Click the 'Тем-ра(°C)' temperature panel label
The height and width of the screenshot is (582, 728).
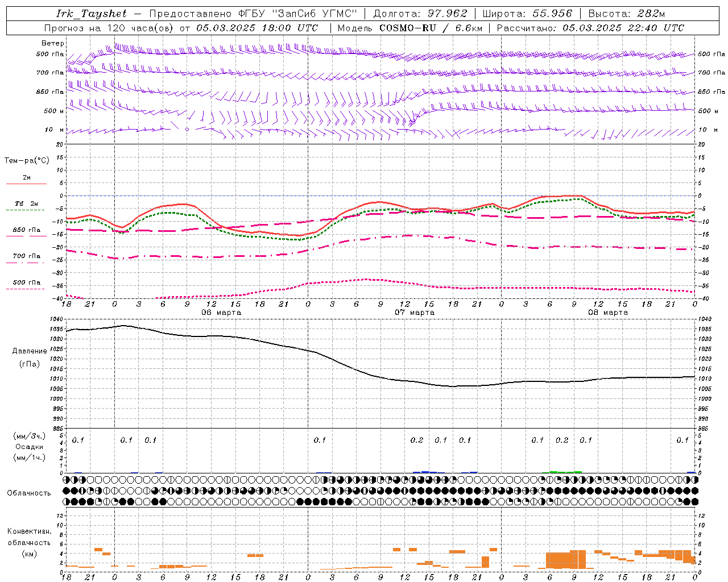point(27,161)
